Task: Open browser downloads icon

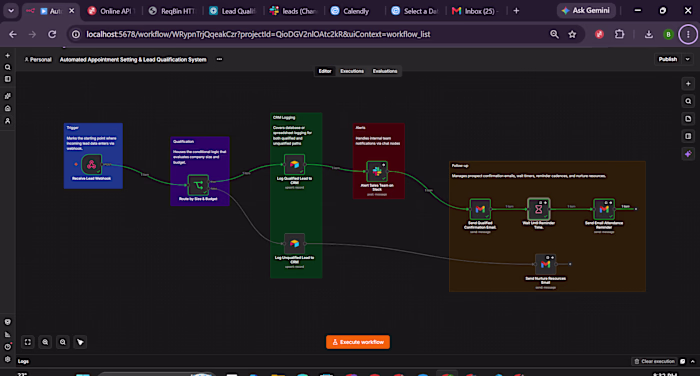Action: point(649,34)
